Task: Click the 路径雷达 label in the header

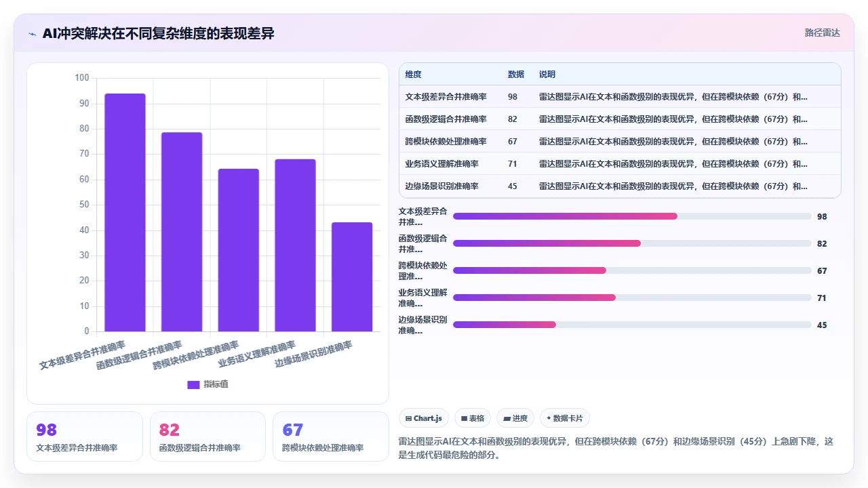Action: (x=822, y=33)
